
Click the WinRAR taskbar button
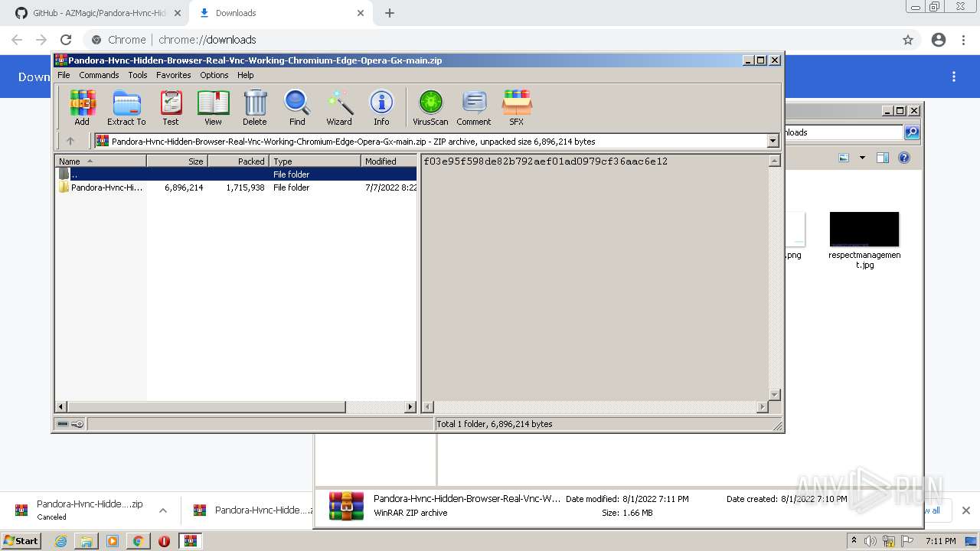coord(191,541)
